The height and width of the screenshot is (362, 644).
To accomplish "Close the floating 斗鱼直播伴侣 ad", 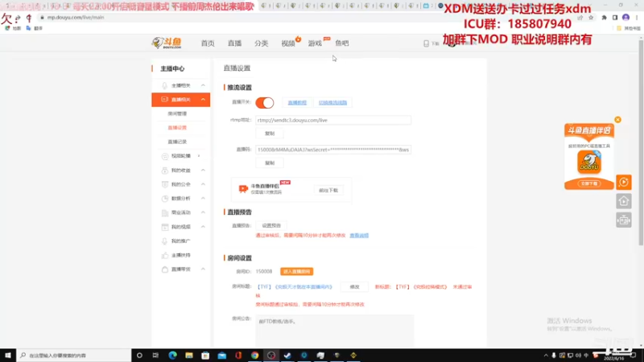I will 617,119.
